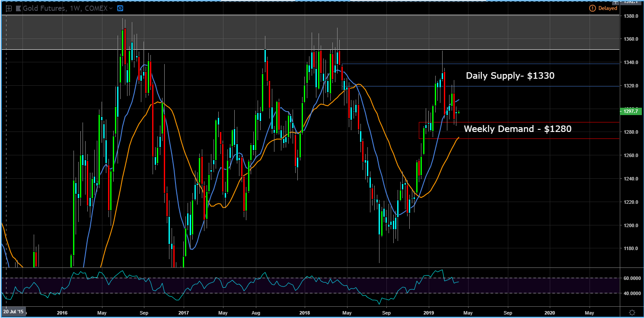The image size is (644, 318).
Task: Click the 2018 label on time axis
Action: pyautogui.click(x=305, y=312)
